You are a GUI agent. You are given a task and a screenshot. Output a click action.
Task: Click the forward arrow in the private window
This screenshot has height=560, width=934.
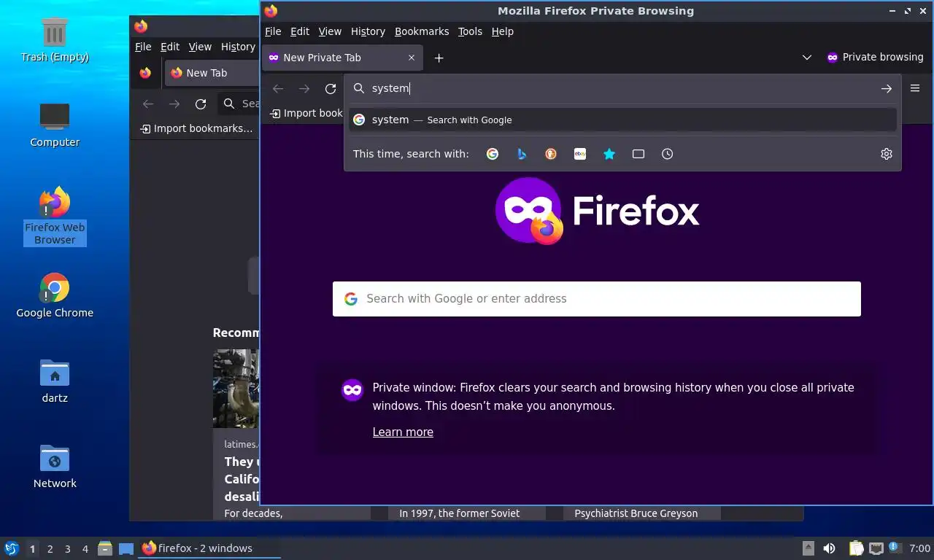[304, 88]
